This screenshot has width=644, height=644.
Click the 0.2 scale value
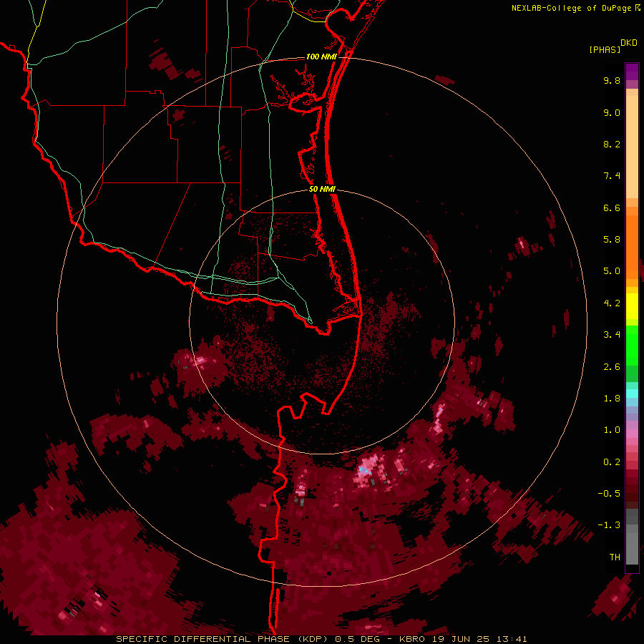612,462
